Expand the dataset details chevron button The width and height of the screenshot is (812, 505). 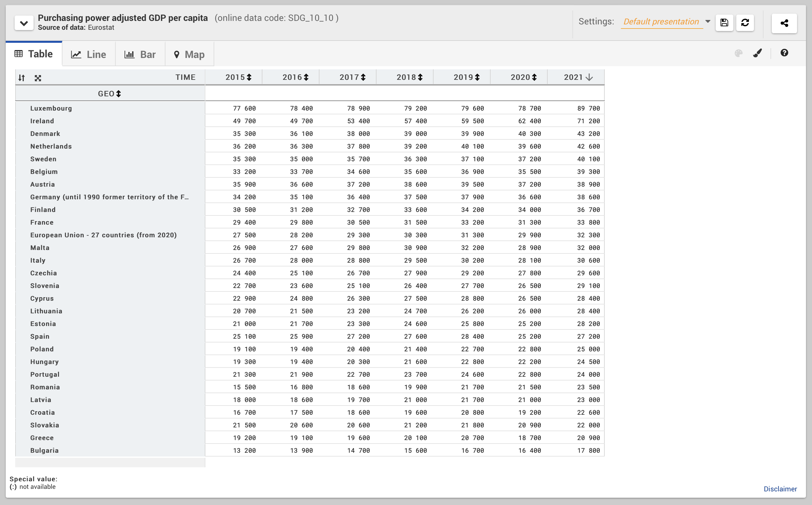pos(24,23)
